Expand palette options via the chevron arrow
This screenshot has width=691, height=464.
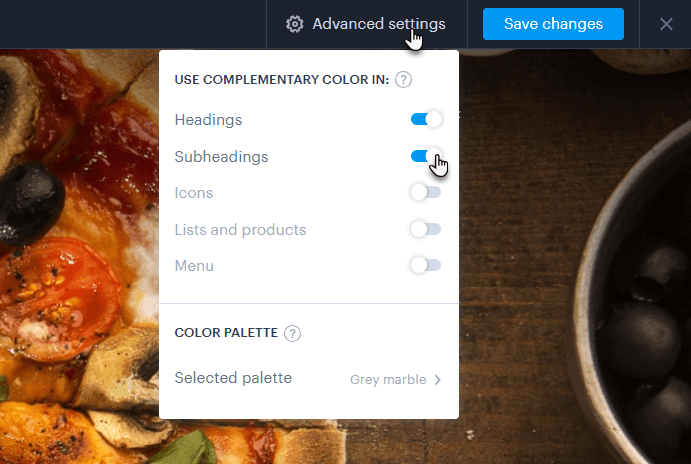[438, 380]
